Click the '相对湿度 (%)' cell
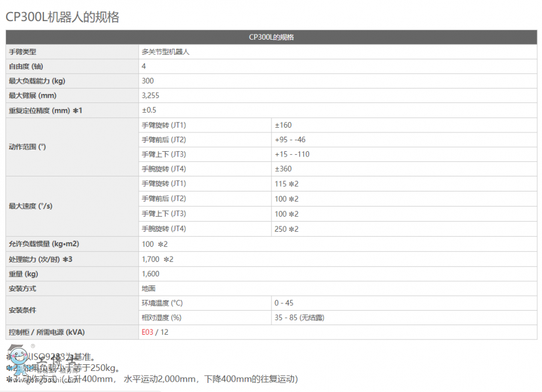The image size is (542, 392). [x=205, y=318]
